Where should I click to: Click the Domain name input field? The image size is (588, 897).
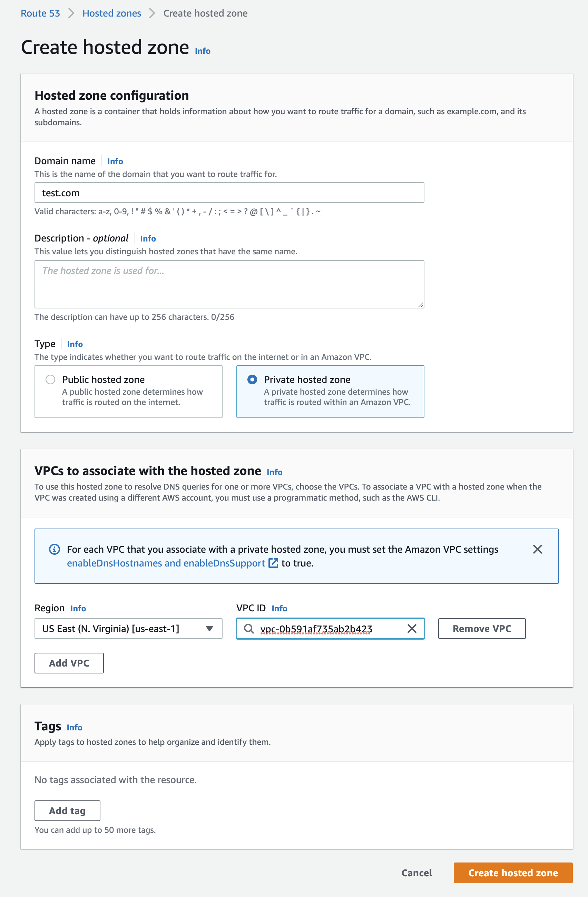(x=229, y=193)
